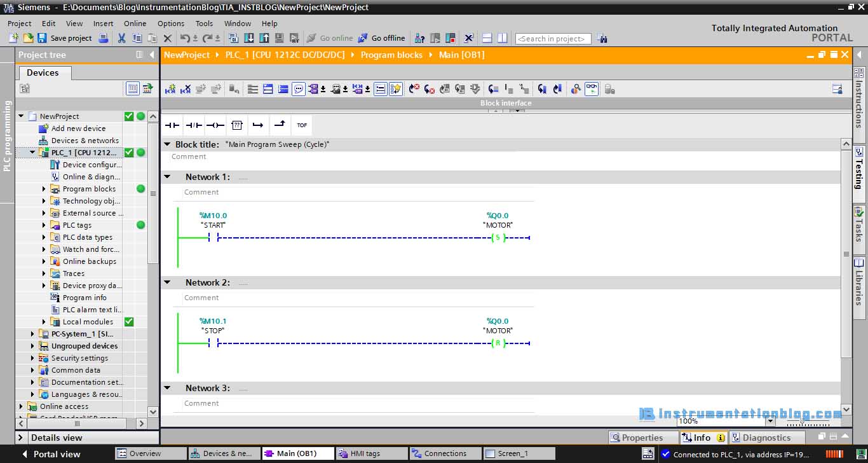The image size is (868, 463).
Task: Toggle project tree overview icon
Action: pyautogui.click(x=147, y=88)
